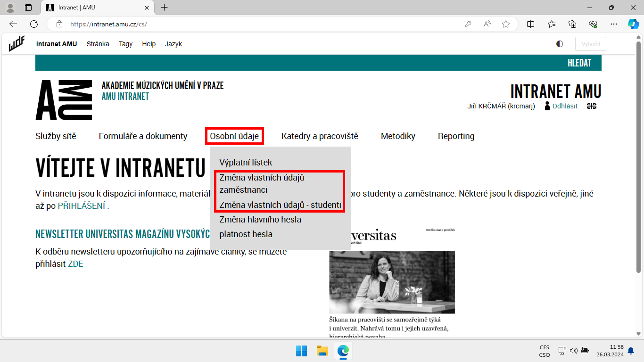644x362 pixels.
Task: Open Favorites list icon
Action: [552, 24]
